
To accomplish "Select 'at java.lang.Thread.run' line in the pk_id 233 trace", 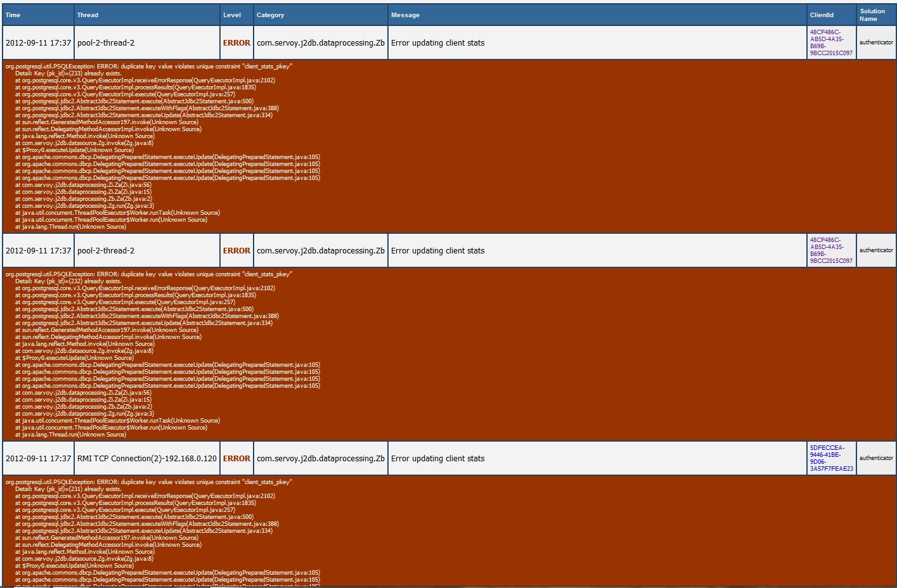I will tap(70, 227).
